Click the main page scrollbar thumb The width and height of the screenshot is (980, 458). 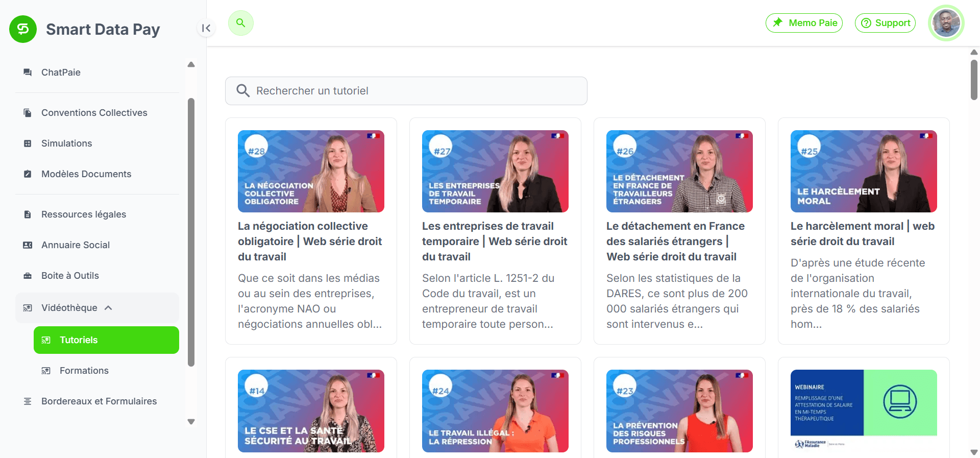(x=974, y=80)
